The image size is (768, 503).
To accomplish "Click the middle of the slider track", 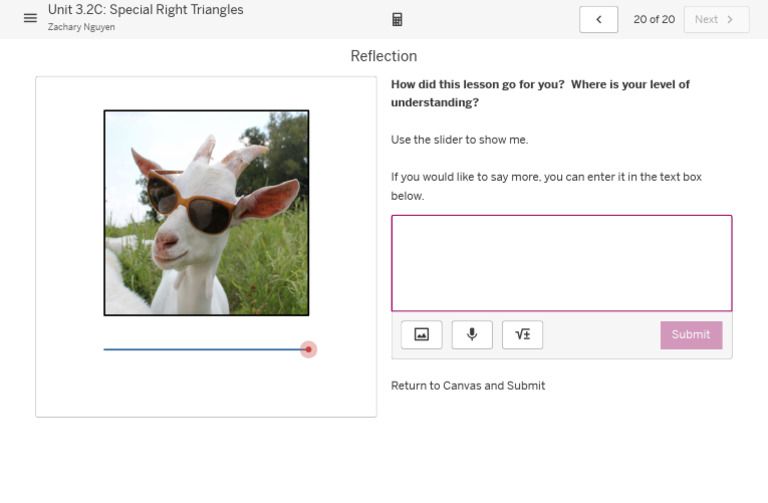I will coord(206,349).
